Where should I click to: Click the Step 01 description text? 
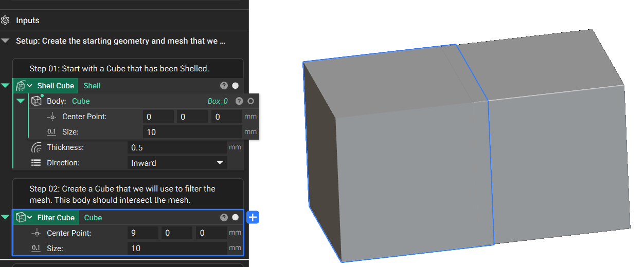click(119, 68)
